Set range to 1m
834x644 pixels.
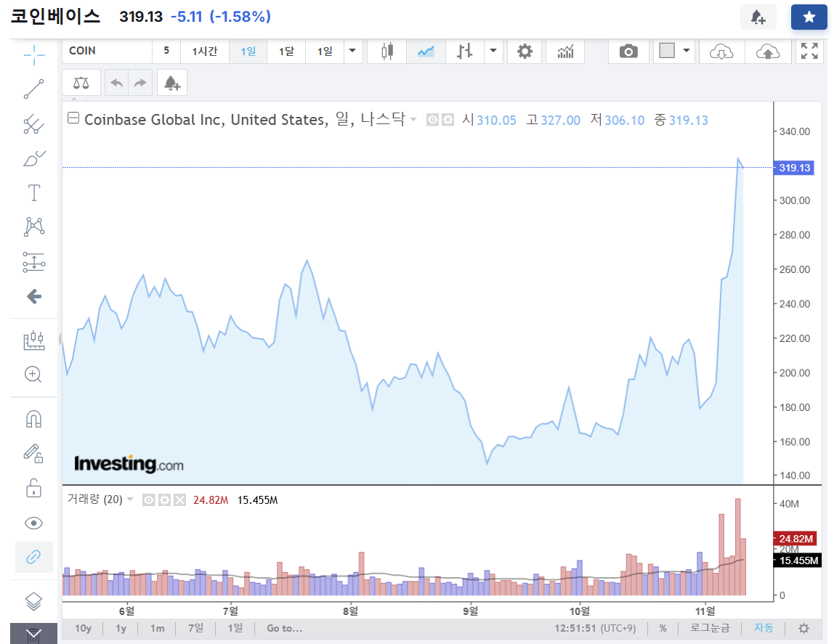tap(158, 628)
